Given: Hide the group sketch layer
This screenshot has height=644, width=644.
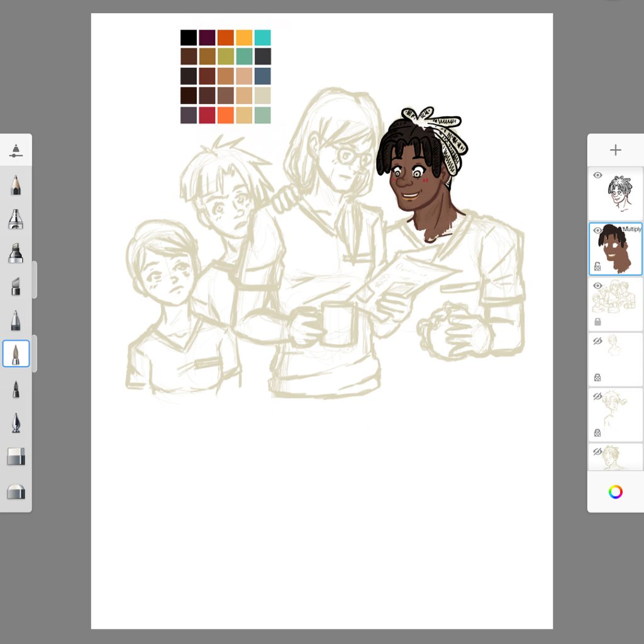Looking at the screenshot, I should pos(597,286).
